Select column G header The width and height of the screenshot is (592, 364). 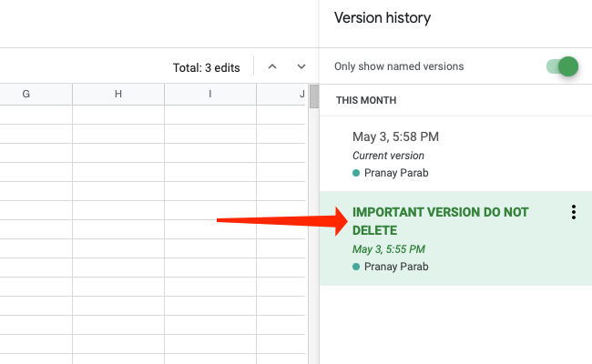(x=26, y=95)
